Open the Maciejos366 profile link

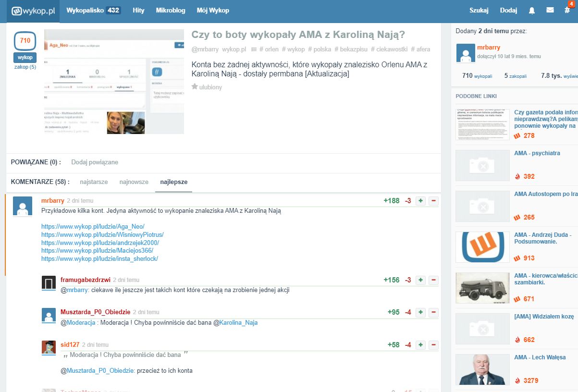point(97,250)
